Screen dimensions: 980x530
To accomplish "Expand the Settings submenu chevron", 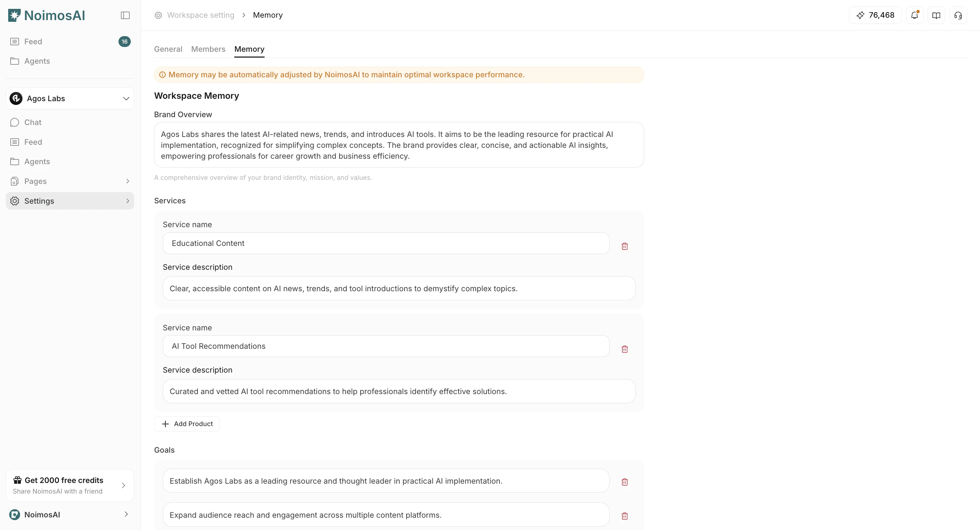I will click(x=127, y=201).
